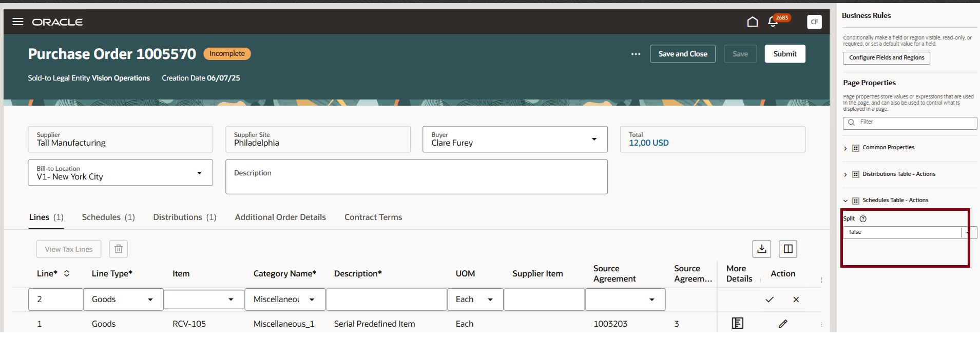This screenshot has width=980, height=359.
Task: Open the Line Type Goods dropdown
Action: pyautogui.click(x=150, y=300)
